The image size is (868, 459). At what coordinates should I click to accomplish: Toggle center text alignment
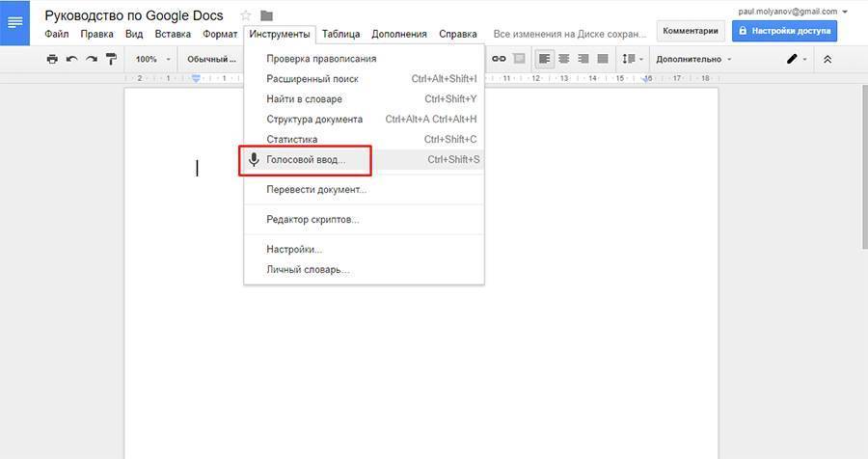pos(564,59)
